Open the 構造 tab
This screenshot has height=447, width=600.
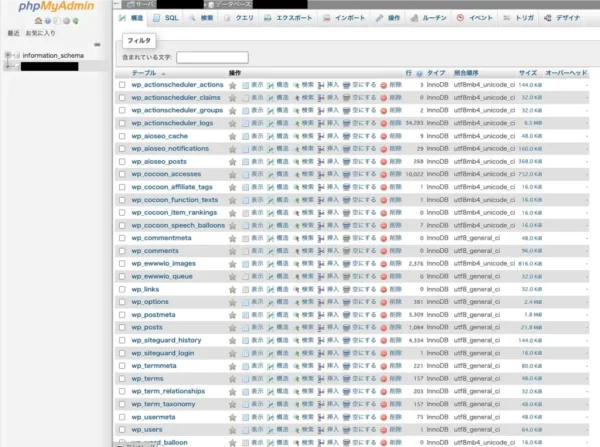(131, 18)
